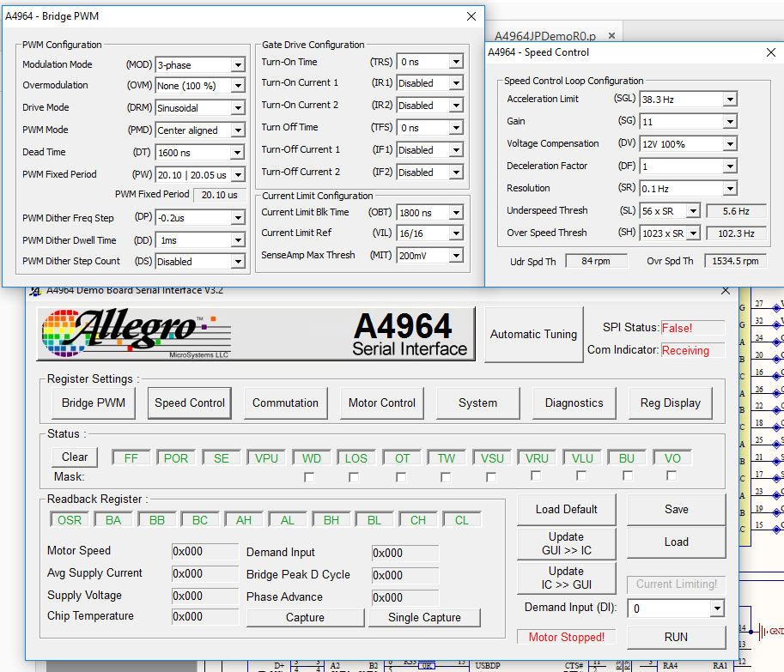
Task: Open the Diagnostics register settings
Action: pyautogui.click(x=574, y=403)
